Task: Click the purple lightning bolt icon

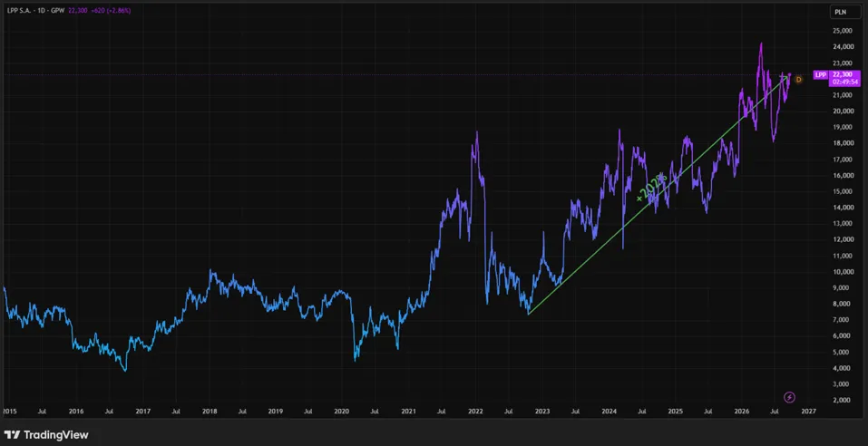Action: click(x=790, y=397)
